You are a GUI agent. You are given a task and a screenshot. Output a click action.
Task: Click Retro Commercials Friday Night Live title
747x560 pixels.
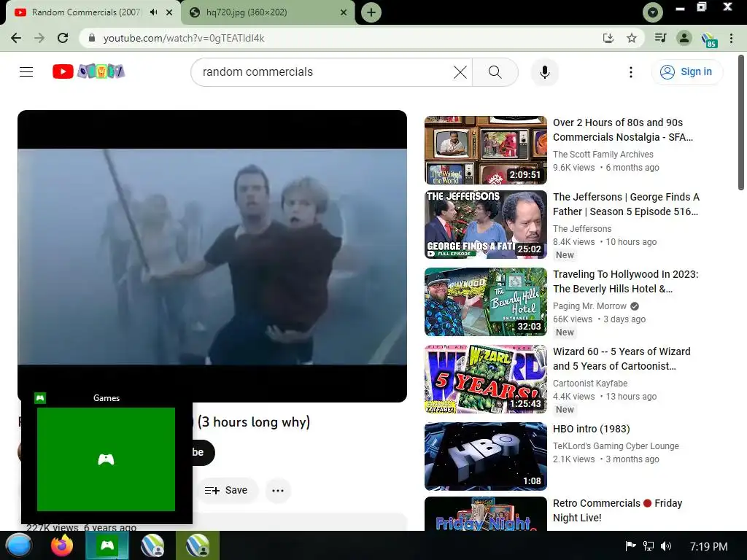tap(617, 510)
